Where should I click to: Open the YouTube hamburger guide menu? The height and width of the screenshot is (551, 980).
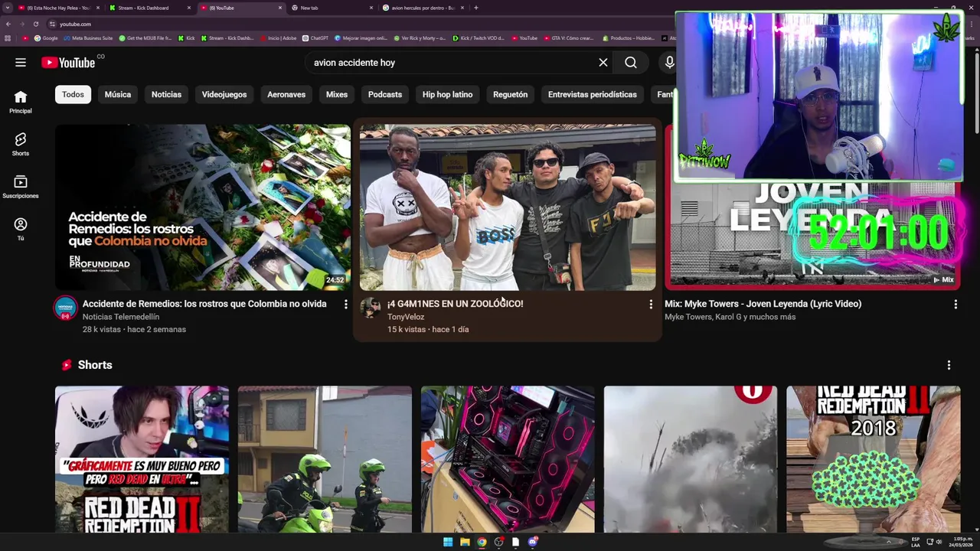[21, 63]
